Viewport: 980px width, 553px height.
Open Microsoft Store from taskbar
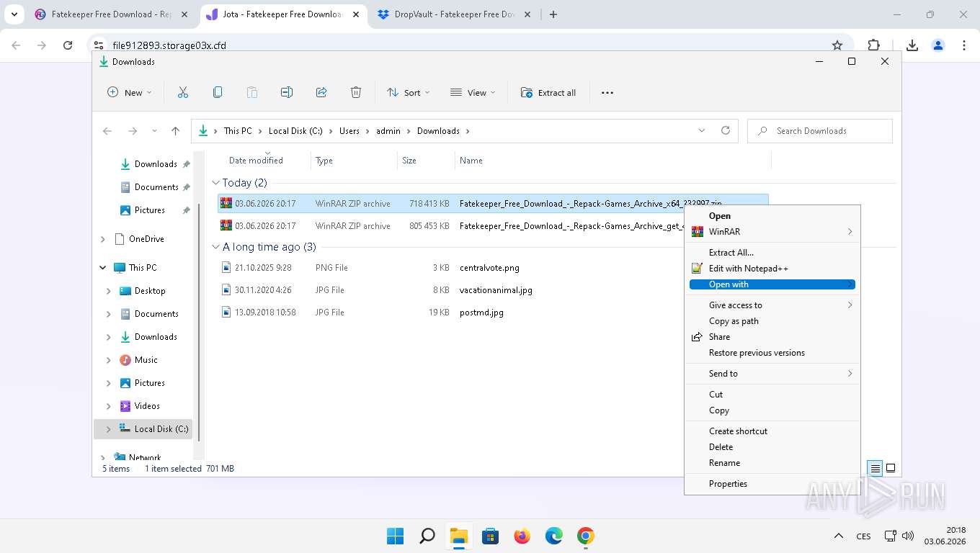click(491, 536)
